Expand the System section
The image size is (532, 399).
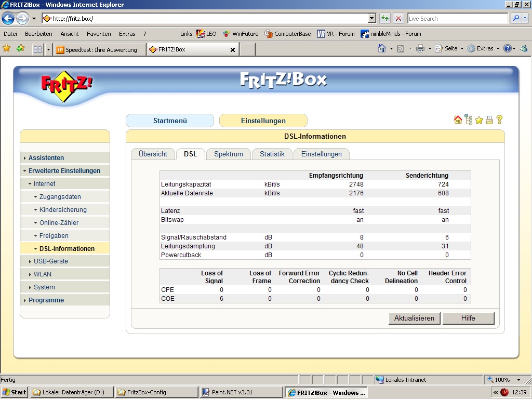coord(44,287)
